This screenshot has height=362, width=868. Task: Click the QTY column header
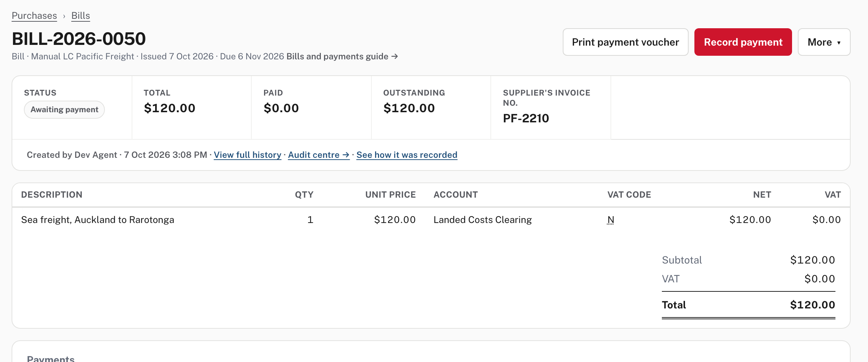304,195
